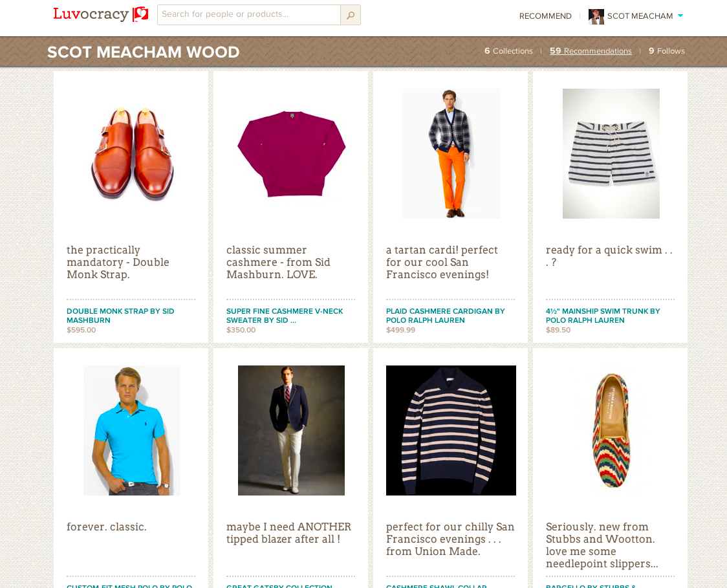Open 4½" Mainship Swim Trunk link
Screen dimensions: 727x588
(x=603, y=316)
